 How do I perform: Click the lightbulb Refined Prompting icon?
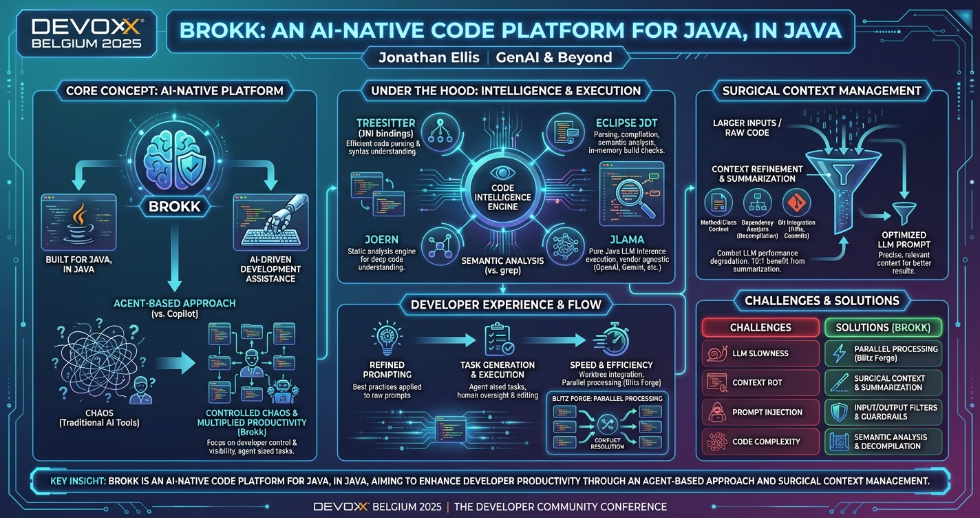click(387, 340)
